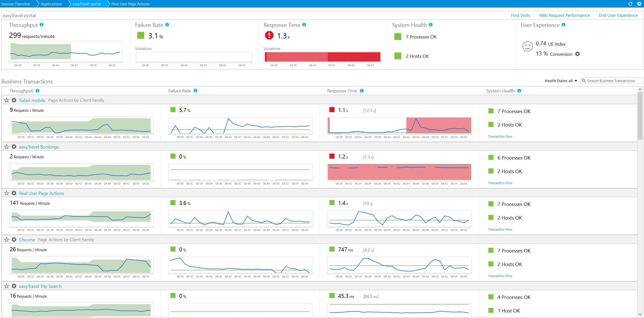This screenshot has width=644, height=318.
Task: Click '4 Processes OK' in Trip Search row
Action: (x=514, y=297)
